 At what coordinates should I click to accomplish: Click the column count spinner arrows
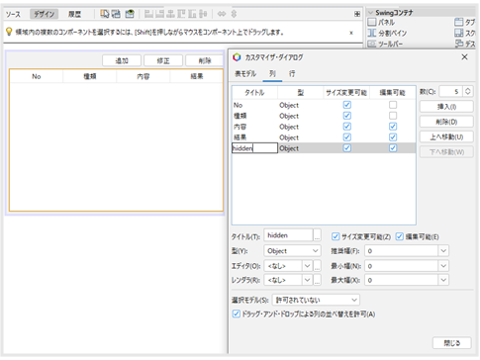(x=468, y=91)
